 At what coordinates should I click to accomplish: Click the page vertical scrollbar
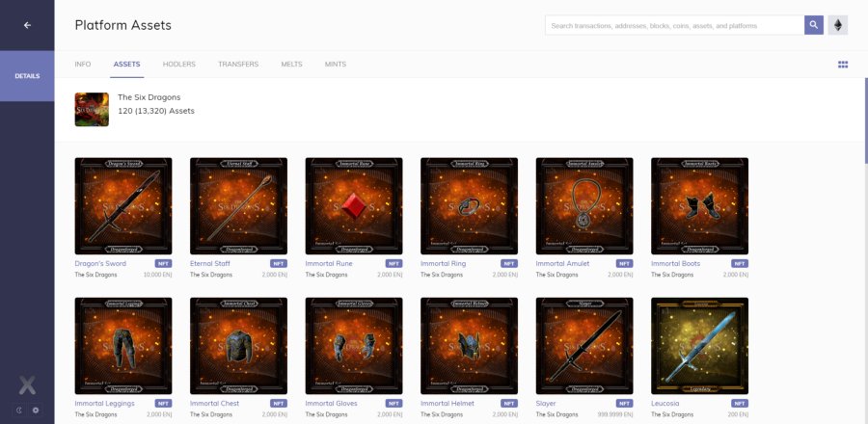click(x=865, y=116)
